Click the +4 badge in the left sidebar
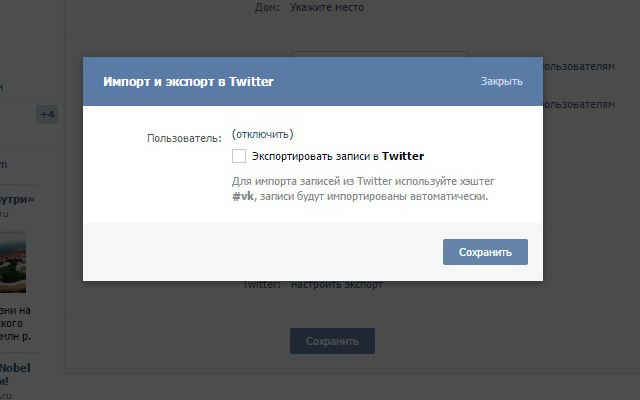 tap(47, 114)
